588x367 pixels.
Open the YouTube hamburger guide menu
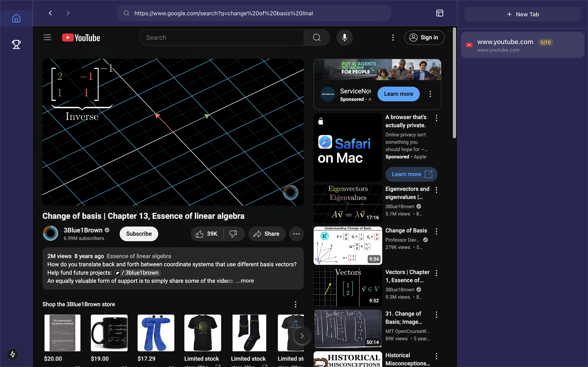(47, 38)
